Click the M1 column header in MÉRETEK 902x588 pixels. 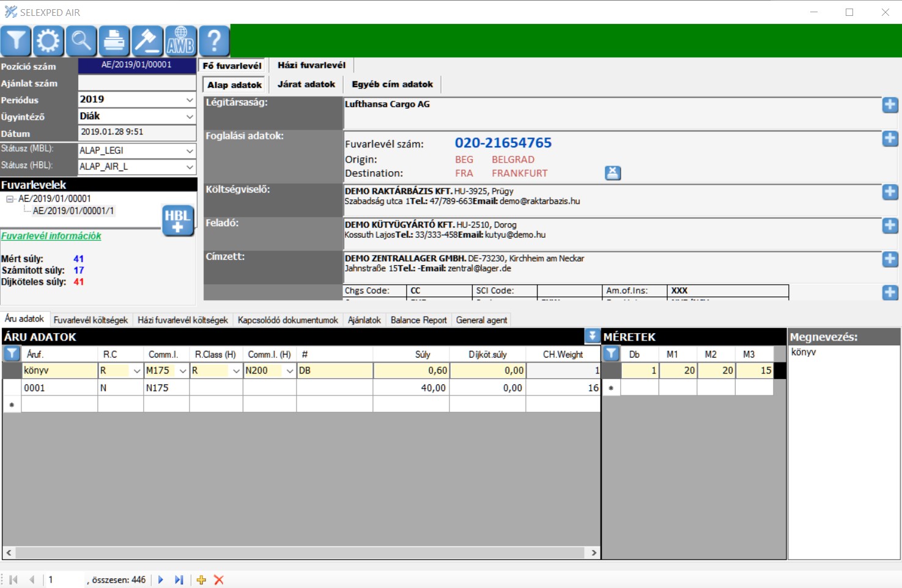point(679,354)
